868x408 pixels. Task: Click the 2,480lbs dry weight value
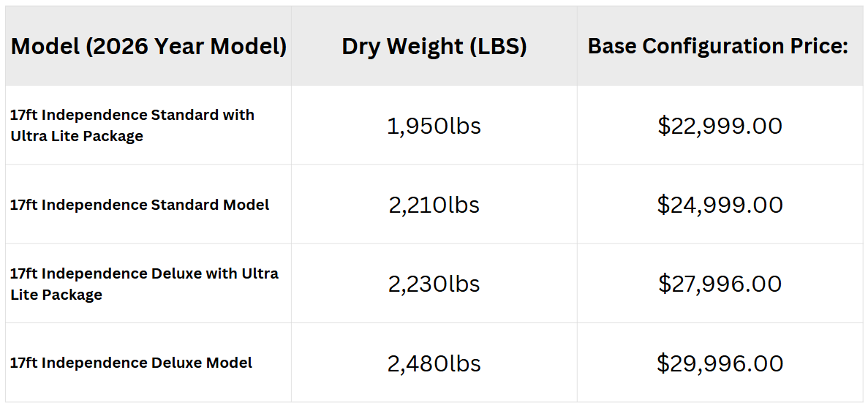tap(434, 363)
